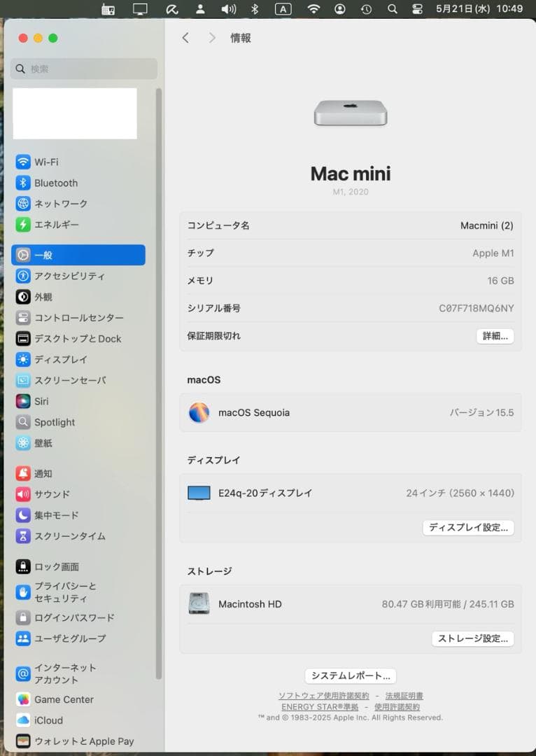Select the 一般 sidebar item
The height and width of the screenshot is (756, 536).
[x=78, y=255]
